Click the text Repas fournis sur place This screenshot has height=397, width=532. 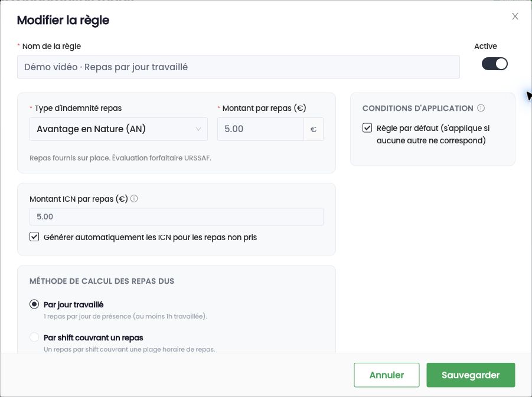(70, 158)
